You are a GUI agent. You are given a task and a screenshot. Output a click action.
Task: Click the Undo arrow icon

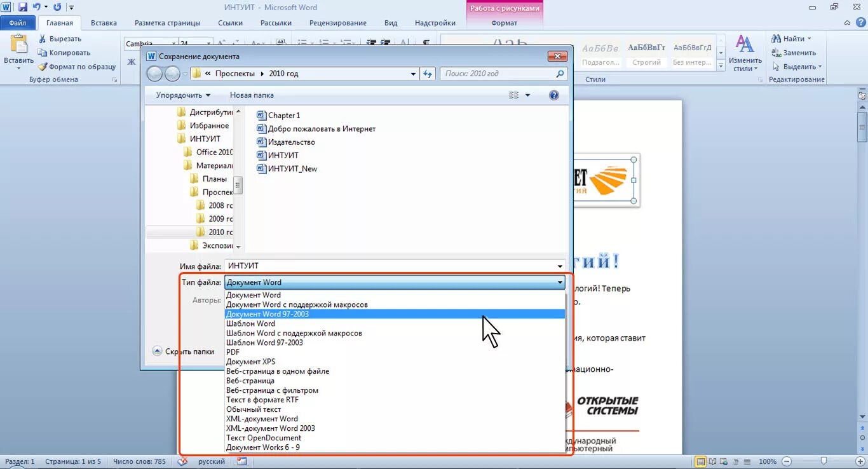(x=36, y=8)
